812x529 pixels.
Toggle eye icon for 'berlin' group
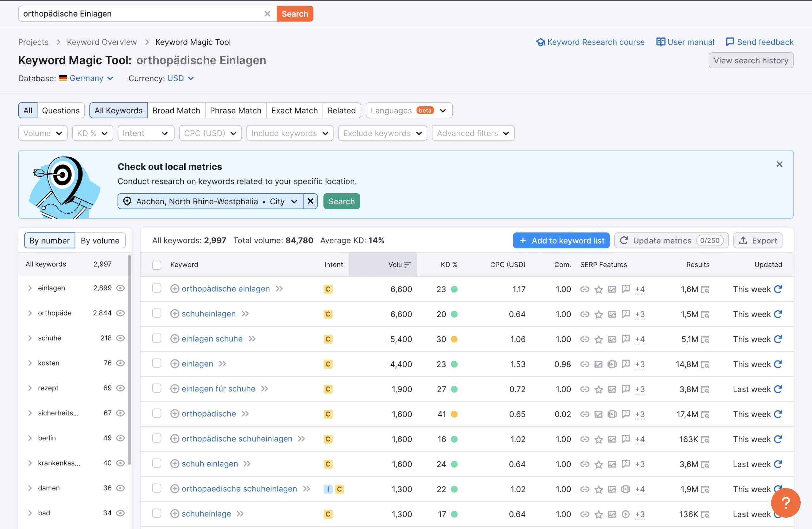(x=121, y=438)
